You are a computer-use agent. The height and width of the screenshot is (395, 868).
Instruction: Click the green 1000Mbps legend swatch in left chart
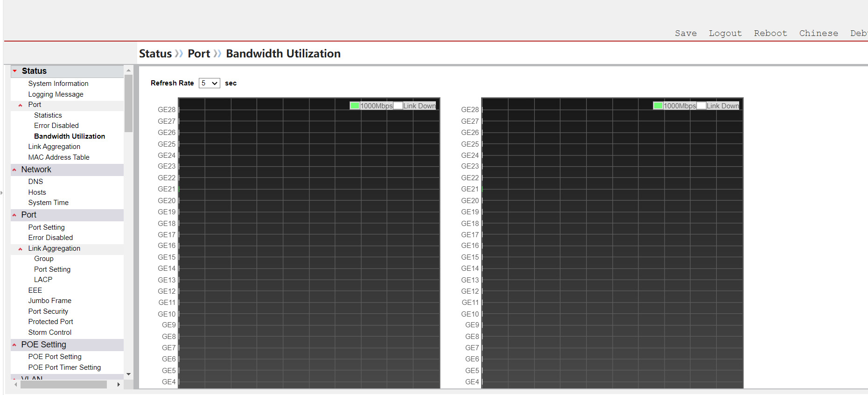coord(355,106)
